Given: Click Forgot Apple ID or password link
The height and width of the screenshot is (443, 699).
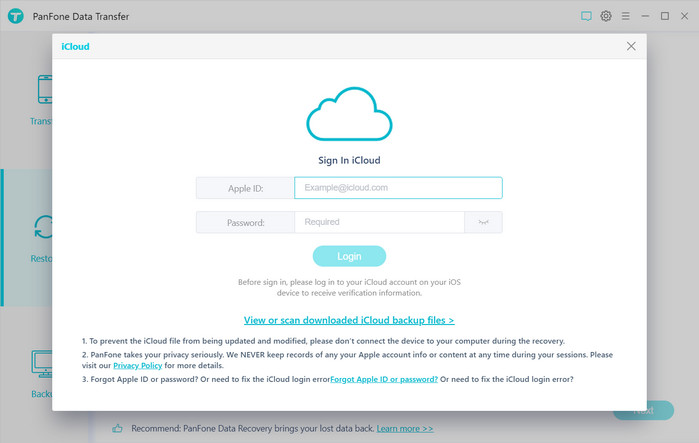Looking at the screenshot, I should [384, 379].
